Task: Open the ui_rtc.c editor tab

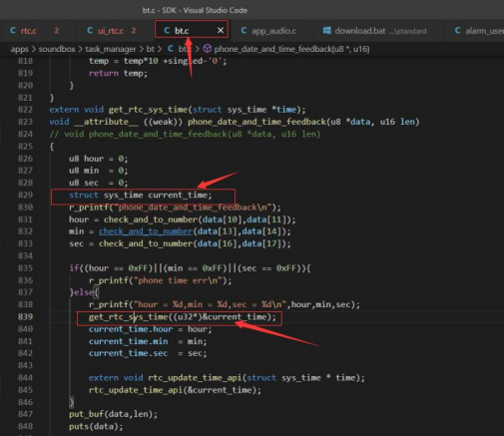Action: [112, 31]
